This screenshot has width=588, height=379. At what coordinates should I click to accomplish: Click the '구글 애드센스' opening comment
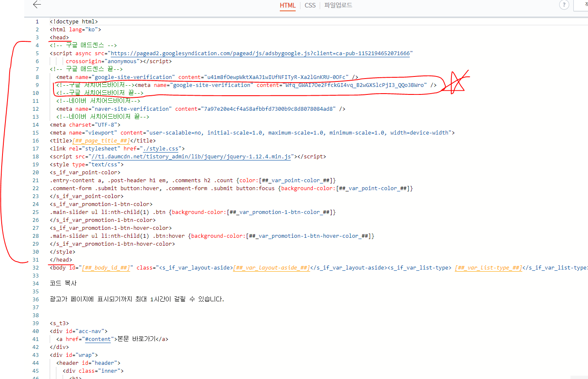pyautogui.click(x=84, y=46)
